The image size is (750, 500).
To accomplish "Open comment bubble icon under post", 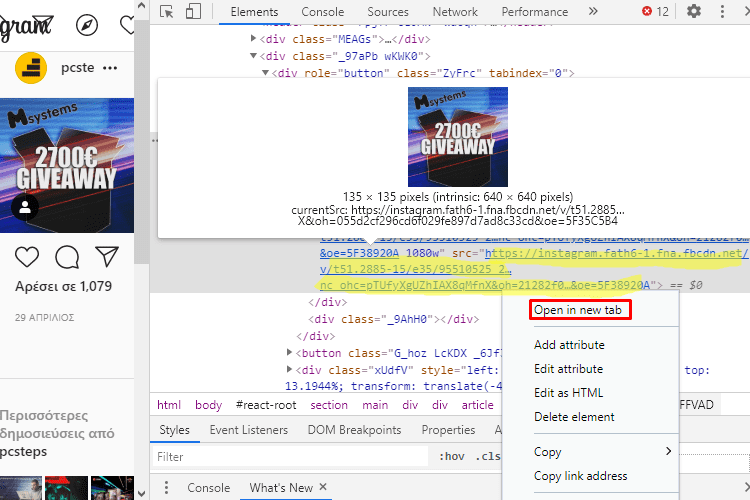I will pos(67,257).
